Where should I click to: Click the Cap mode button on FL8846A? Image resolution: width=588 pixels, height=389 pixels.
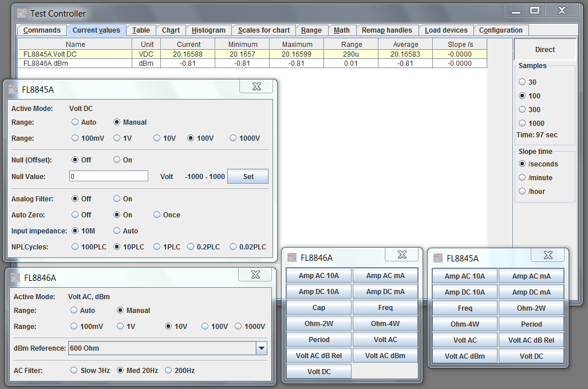pyautogui.click(x=318, y=308)
